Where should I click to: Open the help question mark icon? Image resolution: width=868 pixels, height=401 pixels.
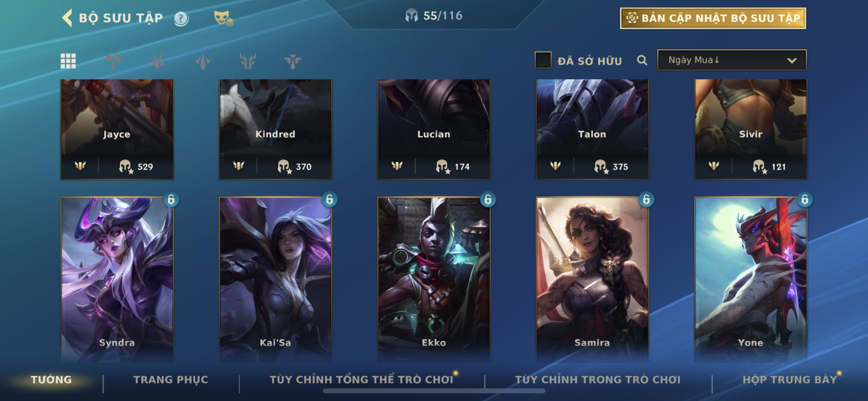click(x=181, y=18)
